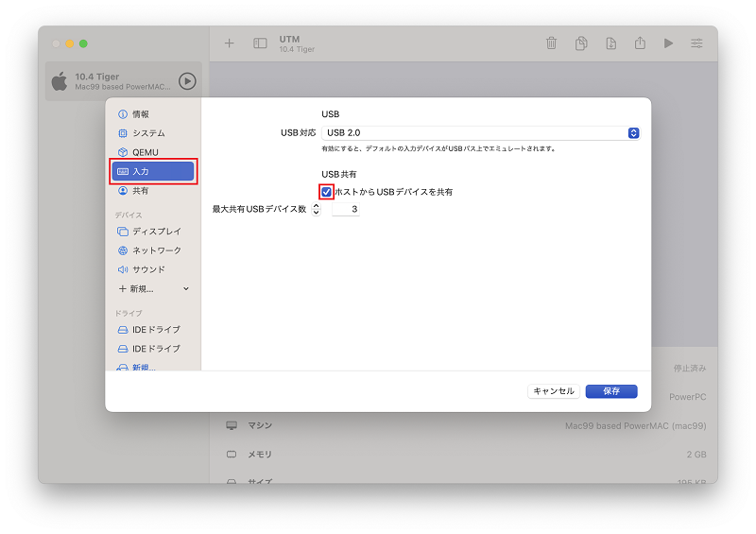Click the 停止済み status text
This screenshot has width=756, height=534.
point(690,369)
